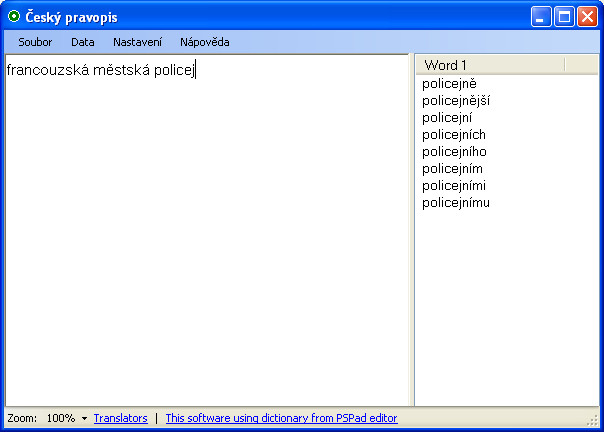Image resolution: width=604 pixels, height=432 pixels.
Task: Click the green Český pravopis app icon
Action: pos(14,17)
